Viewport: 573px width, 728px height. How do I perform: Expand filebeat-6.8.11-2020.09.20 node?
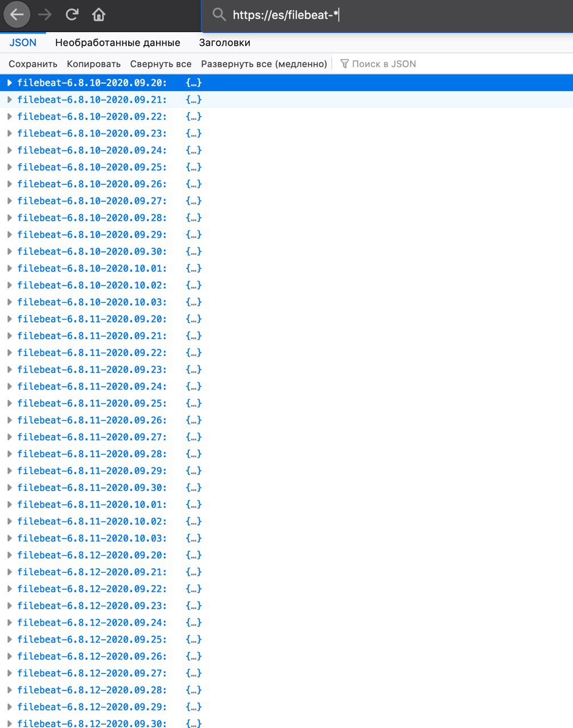click(10, 319)
